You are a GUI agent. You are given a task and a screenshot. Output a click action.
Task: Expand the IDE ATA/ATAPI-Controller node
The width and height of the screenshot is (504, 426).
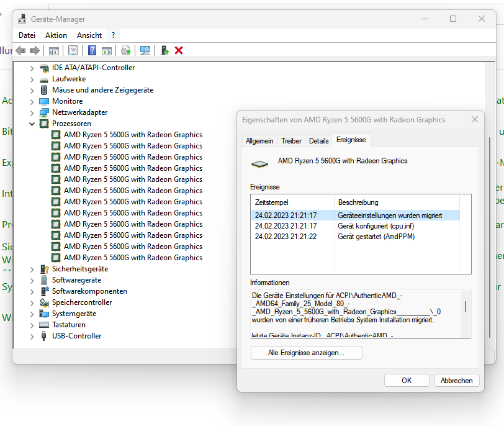click(x=32, y=68)
